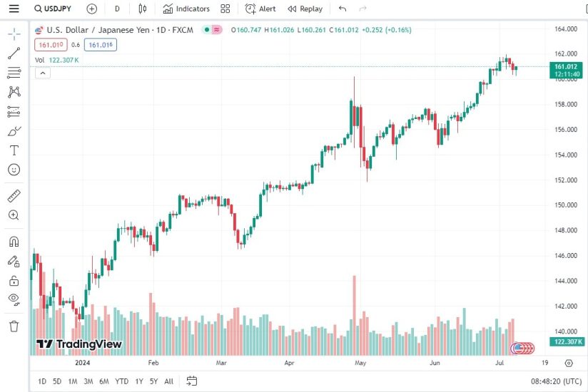This screenshot has height=392, width=588.
Task: Select the trend line drawing tool
Action: pos(14,53)
